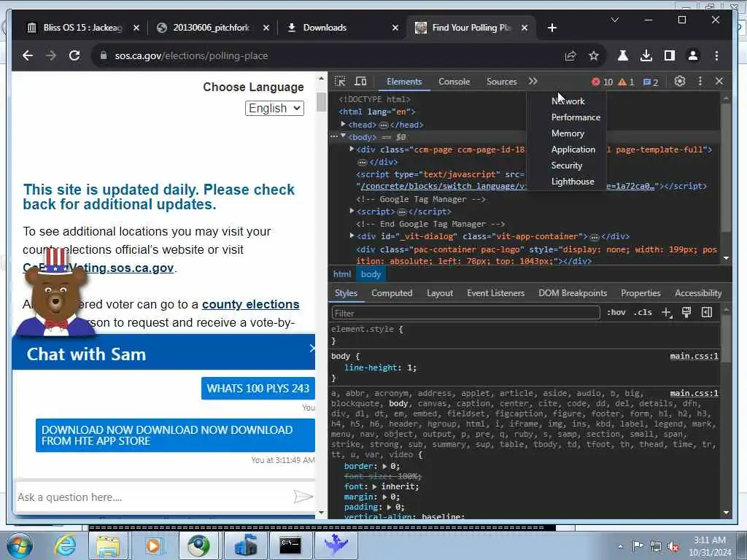
Task: Close the Chat with Sam window
Action: (x=312, y=349)
